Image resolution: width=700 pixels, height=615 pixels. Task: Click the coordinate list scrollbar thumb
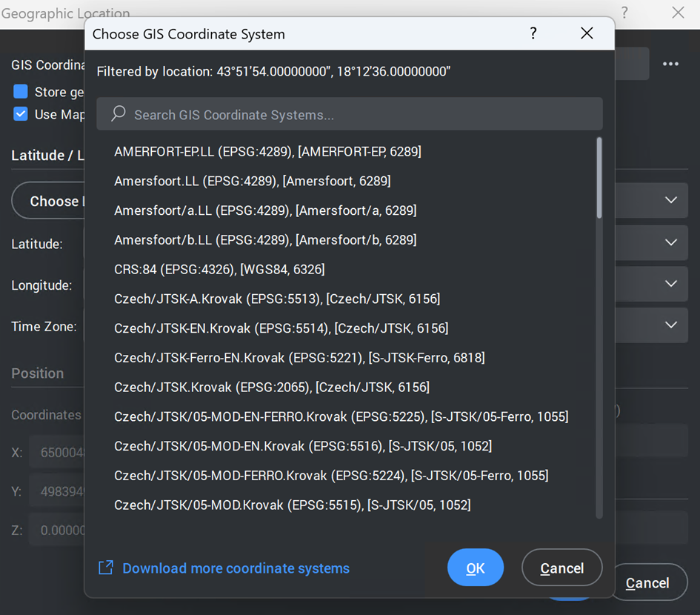(599, 178)
